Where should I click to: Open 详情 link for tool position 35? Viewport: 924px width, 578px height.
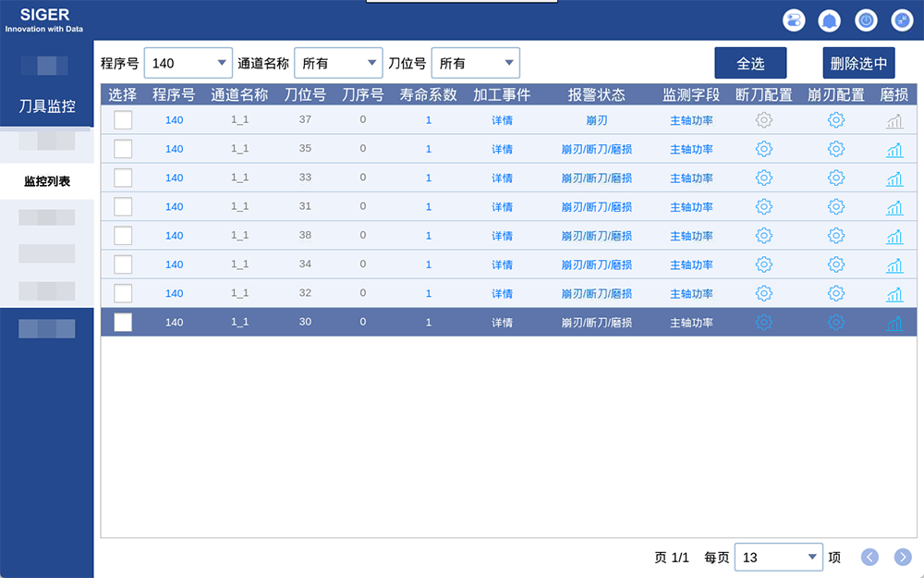pyautogui.click(x=502, y=149)
